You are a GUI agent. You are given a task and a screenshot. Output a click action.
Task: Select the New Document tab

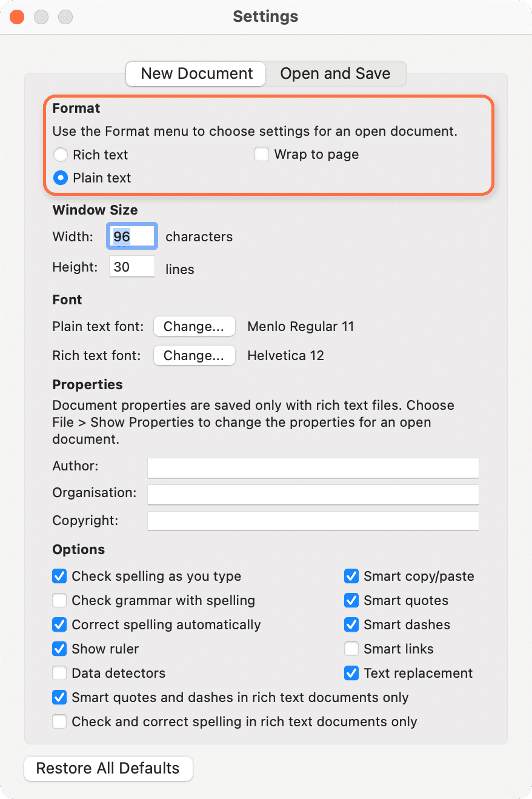195,73
